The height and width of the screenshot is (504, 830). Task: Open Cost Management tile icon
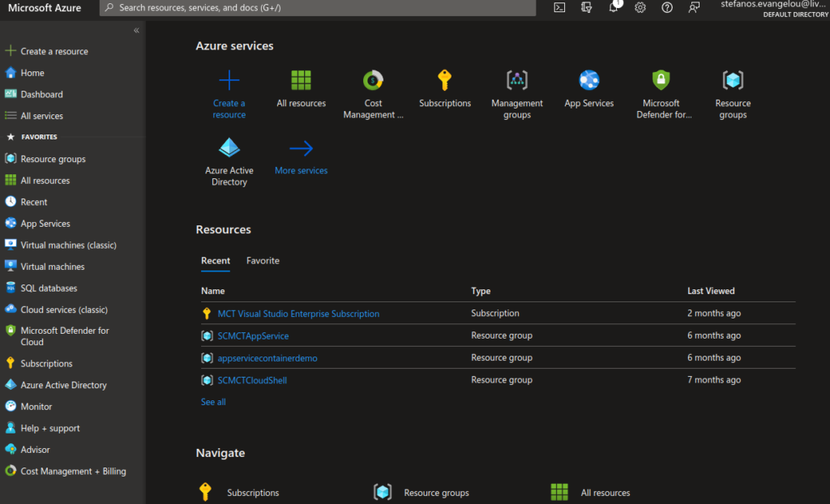[x=373, y=80]
